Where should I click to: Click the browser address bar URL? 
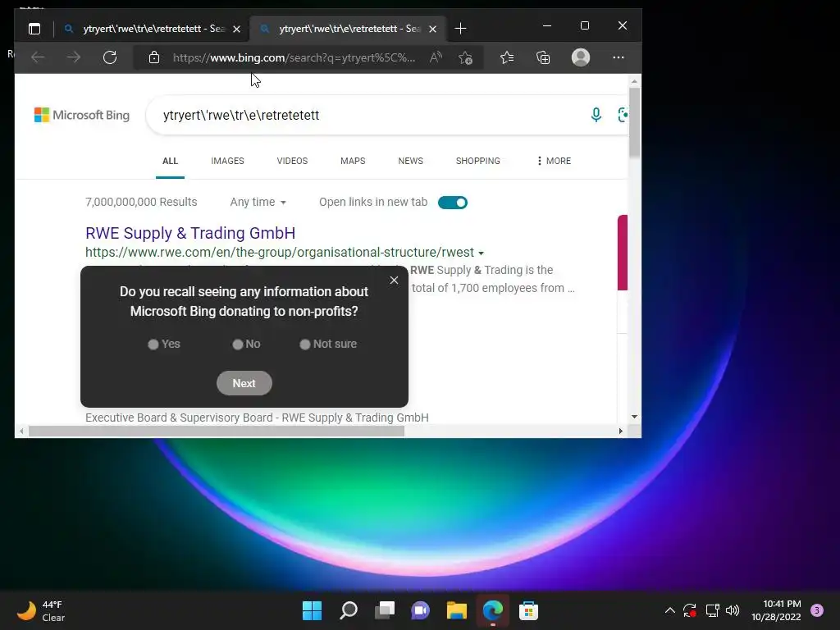[294, 57]
